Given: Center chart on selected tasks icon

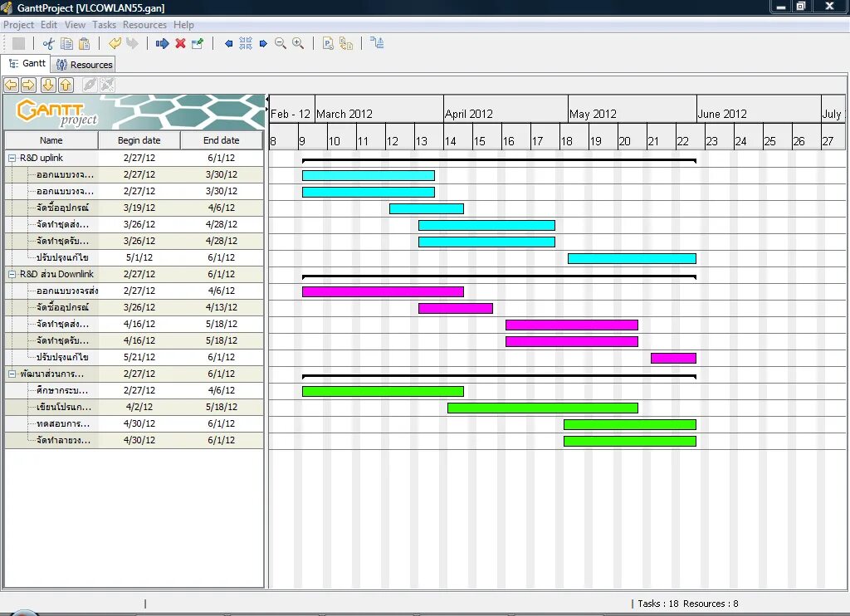Looking at the screenshot, I should [x=246, y=43].
